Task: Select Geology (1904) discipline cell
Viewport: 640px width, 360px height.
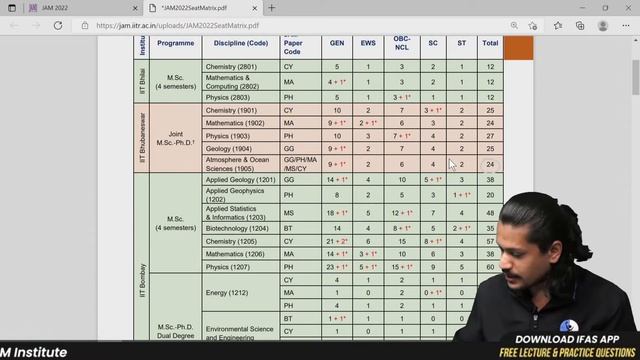Action: (241, 149)
